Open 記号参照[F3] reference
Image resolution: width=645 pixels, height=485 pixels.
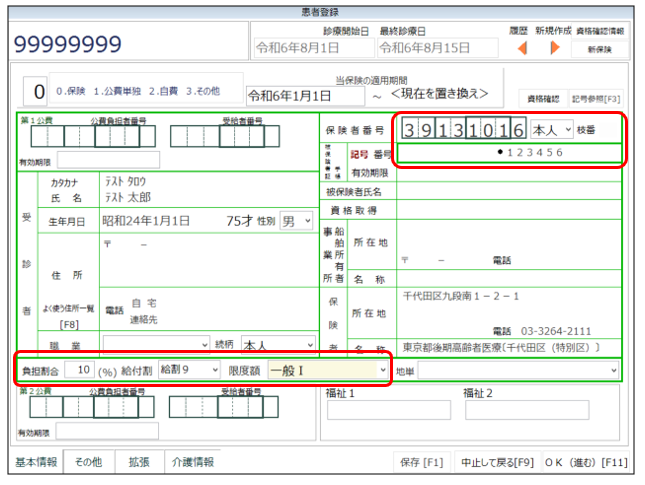(597, 99)
